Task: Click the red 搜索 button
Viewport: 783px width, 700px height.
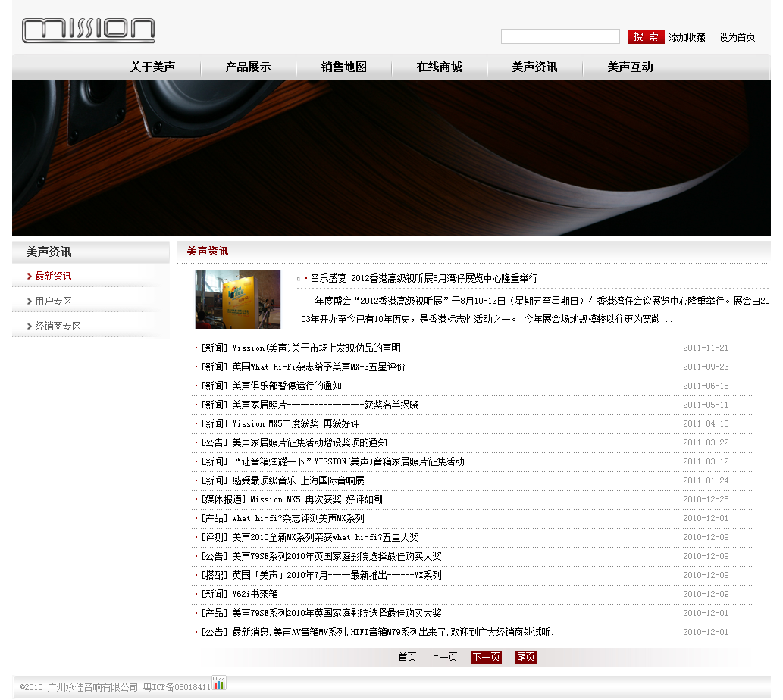Action: pyautogui.click(x=646, y=36)
